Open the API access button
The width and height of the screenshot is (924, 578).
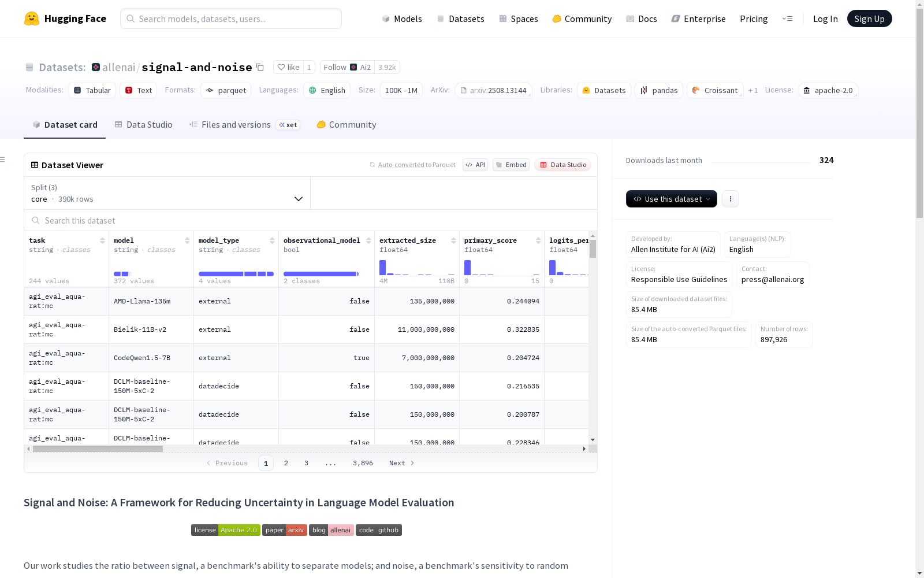475,165
